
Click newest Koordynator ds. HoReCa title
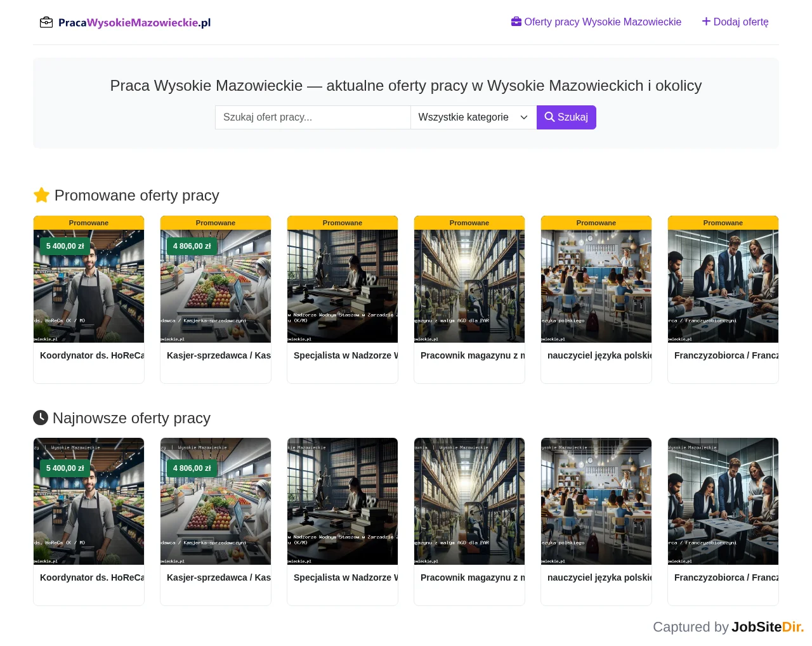tap(92, 577)
